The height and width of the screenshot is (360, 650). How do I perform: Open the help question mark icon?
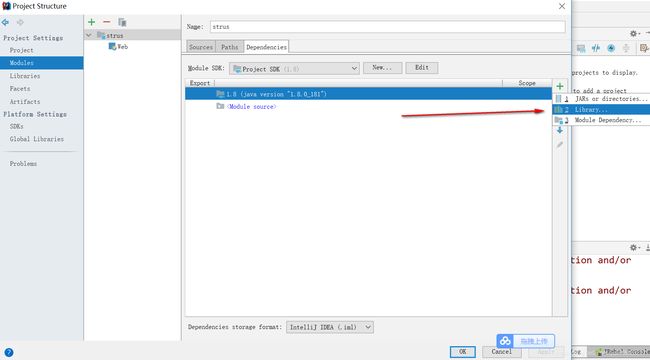(x=8, y=353)
